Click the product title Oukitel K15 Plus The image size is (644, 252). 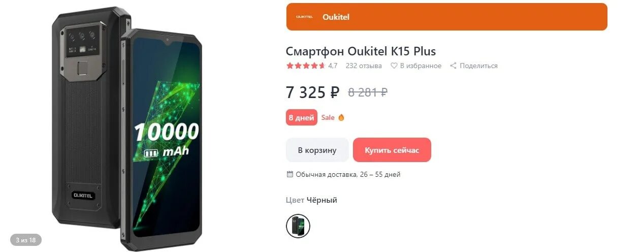tap(361, 51)
